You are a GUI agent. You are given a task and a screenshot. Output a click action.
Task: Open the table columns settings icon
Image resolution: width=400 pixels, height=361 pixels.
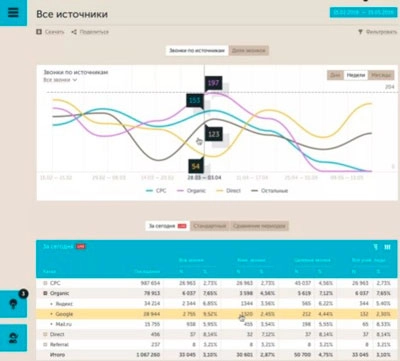tap(387, 247)
